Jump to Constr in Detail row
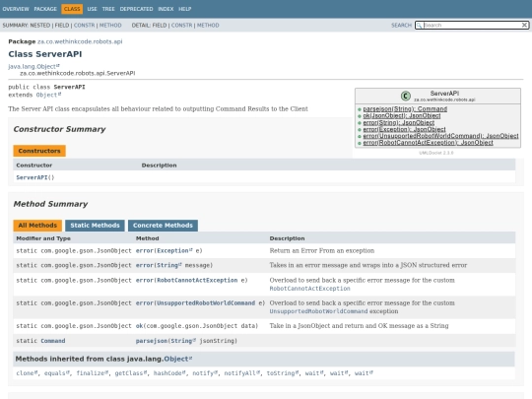Image resolution: width=532 pixels, height=399 pixels. click(x=181, y=25)
